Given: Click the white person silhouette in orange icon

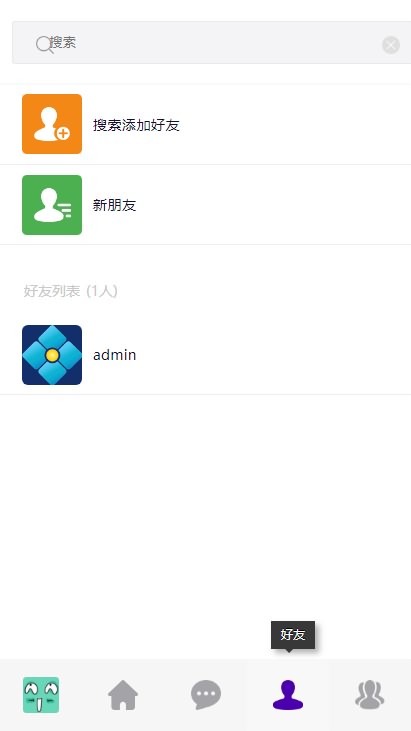Looking at the screenshot, I should tap(48, 124).
